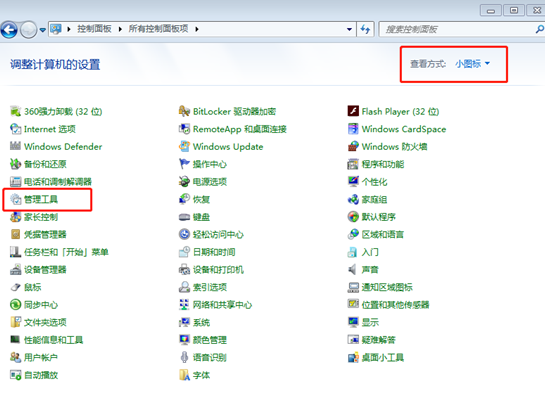Open the 通知区域图标 link
Viewport: 545px width, 412px height.
point(387,287)
